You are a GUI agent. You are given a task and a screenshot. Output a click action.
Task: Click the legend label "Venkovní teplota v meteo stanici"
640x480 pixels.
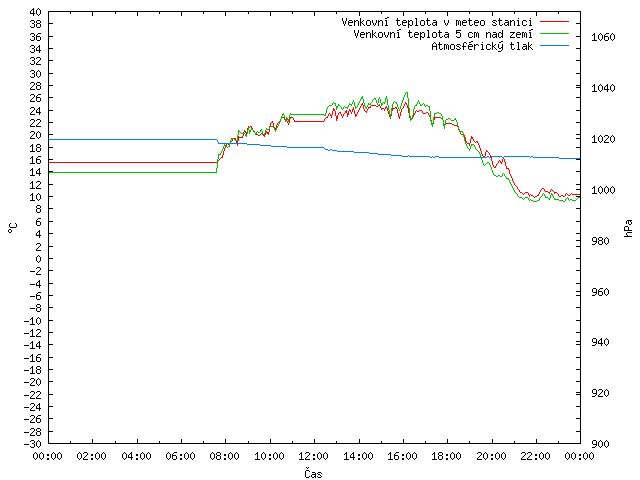(x=437, y=22)
